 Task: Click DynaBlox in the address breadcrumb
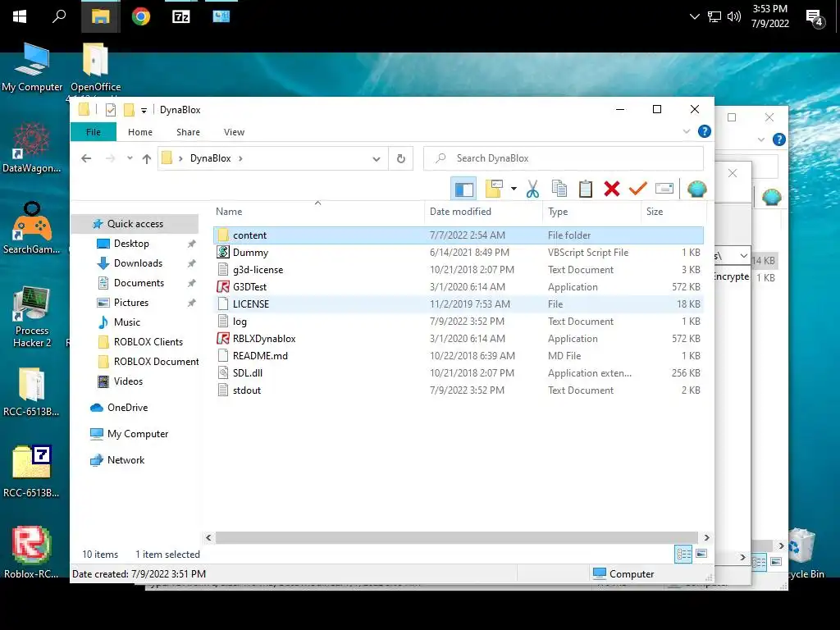coord(211,158)
